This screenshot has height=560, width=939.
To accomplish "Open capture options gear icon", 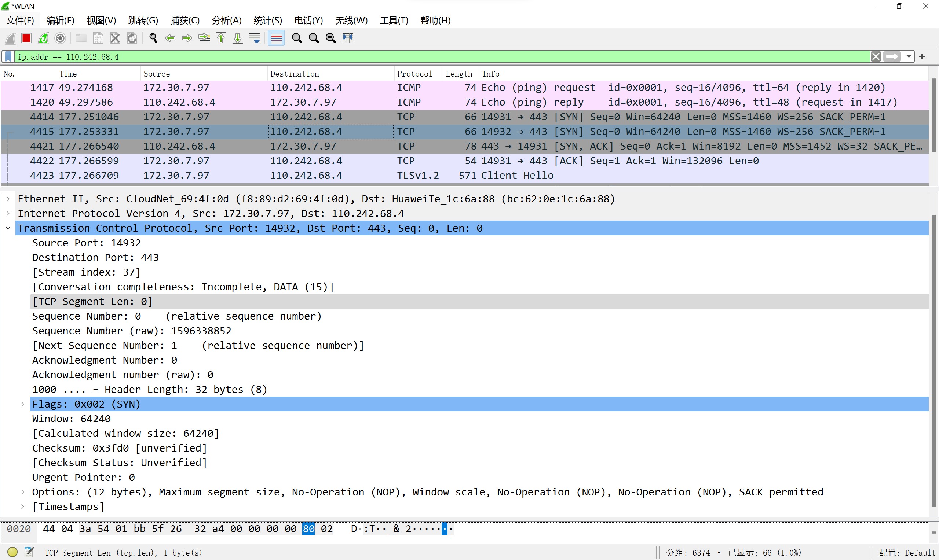I will [61, 38].
